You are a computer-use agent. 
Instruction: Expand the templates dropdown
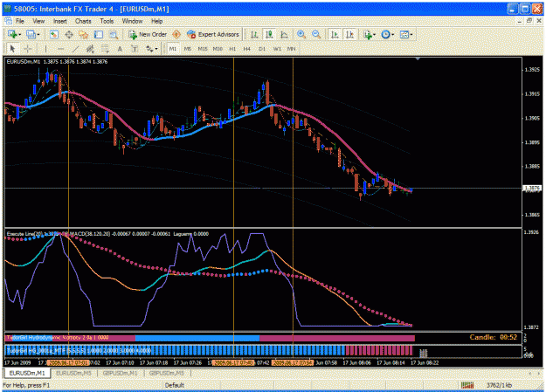point(411,34)
